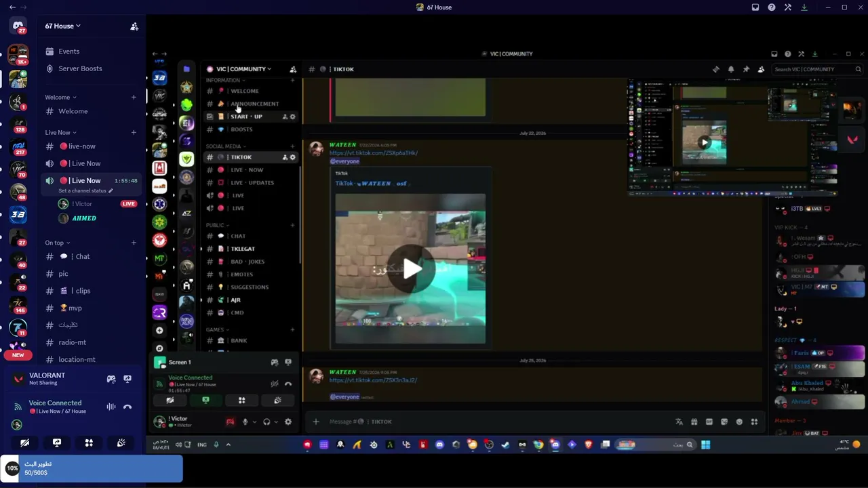This screenshot has height=488, width=868.
Task: Open SUGGESTIONS channel in streamed Discord
Action: pos(251,287)
